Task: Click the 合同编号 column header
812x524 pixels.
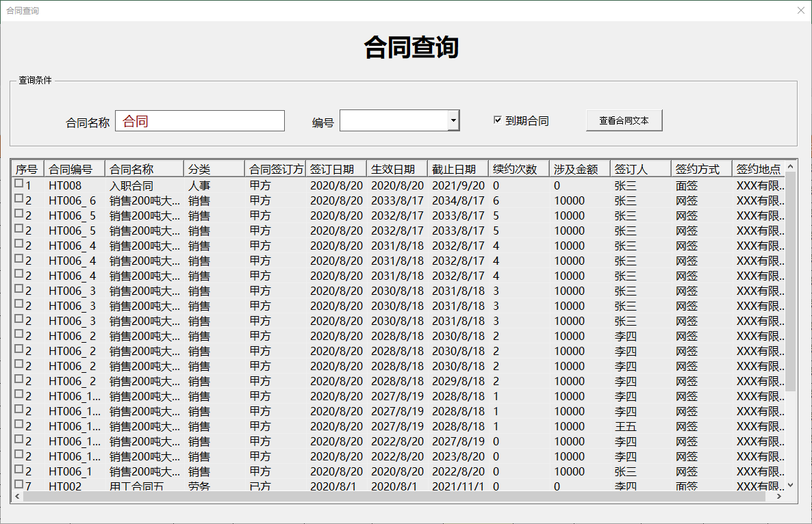Action: [x=75, y=169]
